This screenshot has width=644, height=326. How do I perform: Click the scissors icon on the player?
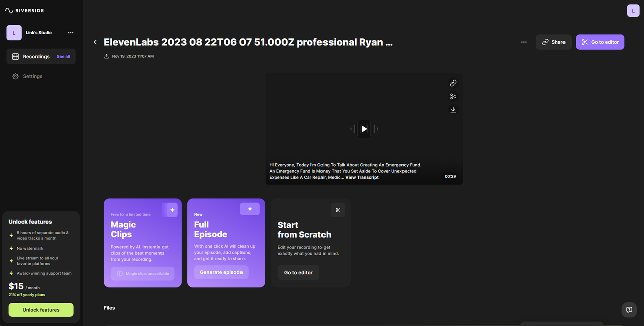[453, 96]
